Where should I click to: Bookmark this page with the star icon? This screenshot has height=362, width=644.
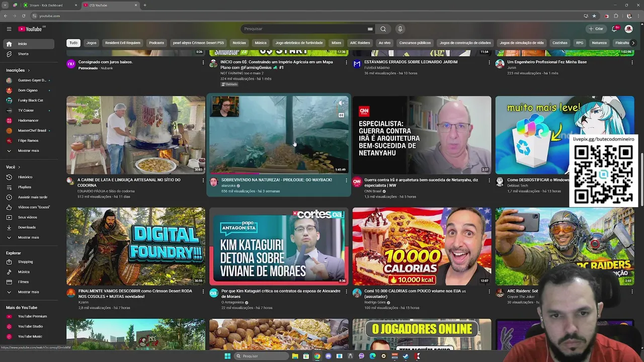pyautogui.click(x=594, y=16)
